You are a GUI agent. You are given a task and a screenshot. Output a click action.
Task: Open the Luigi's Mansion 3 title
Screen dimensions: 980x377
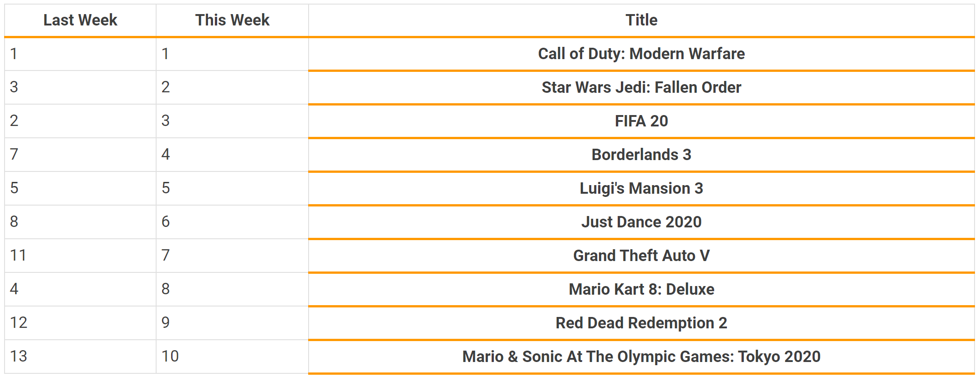pyautogui.click(x=641, y=188)
